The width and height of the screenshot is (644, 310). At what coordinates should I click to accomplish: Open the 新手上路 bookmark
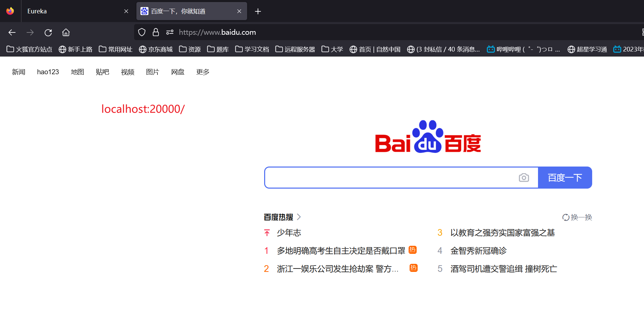click(x=76, y=49)
